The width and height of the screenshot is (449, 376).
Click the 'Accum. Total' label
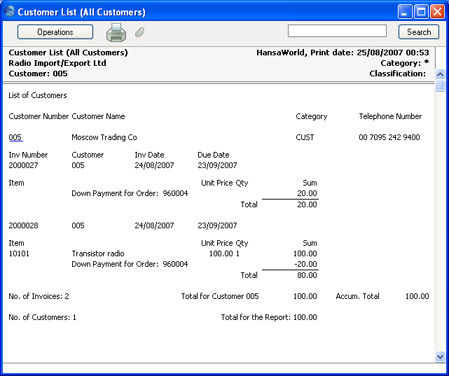pyautogui.click(x=357, y=296)
